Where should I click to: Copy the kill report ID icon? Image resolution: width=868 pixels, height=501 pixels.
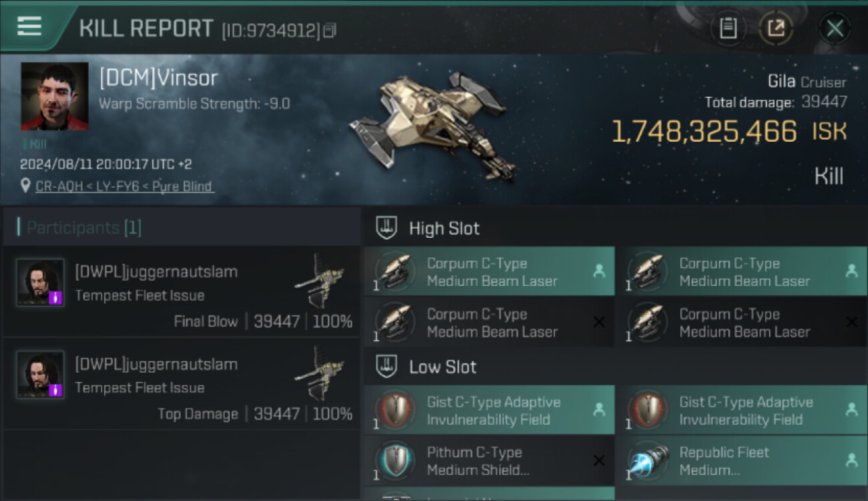pyautogui.click(x=329, y=31)
